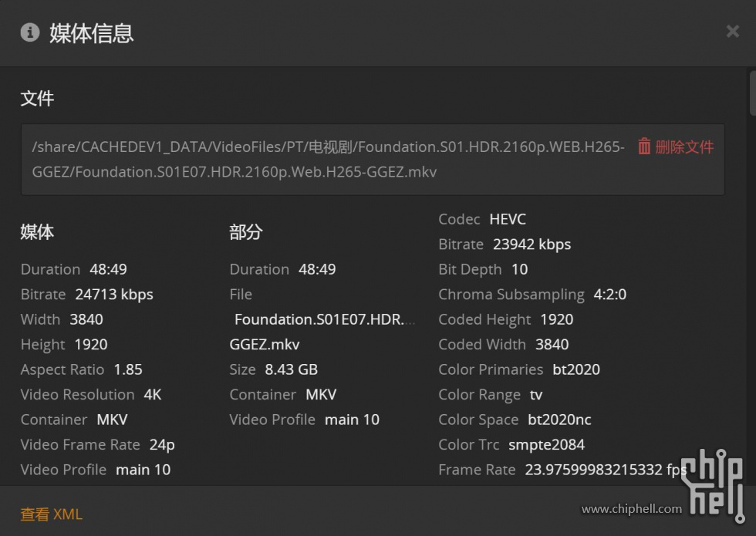
Task: Open the 查看 XML link
Action: [51, 514]
